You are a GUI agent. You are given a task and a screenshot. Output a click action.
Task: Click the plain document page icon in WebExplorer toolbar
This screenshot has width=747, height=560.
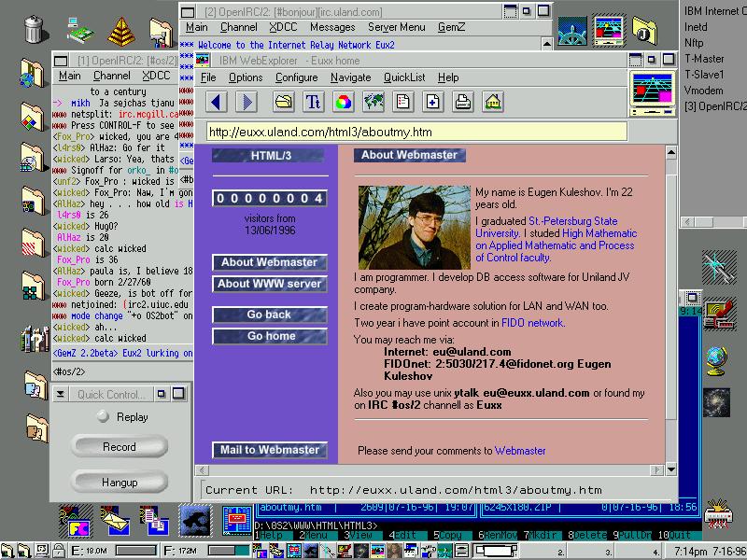403,102
